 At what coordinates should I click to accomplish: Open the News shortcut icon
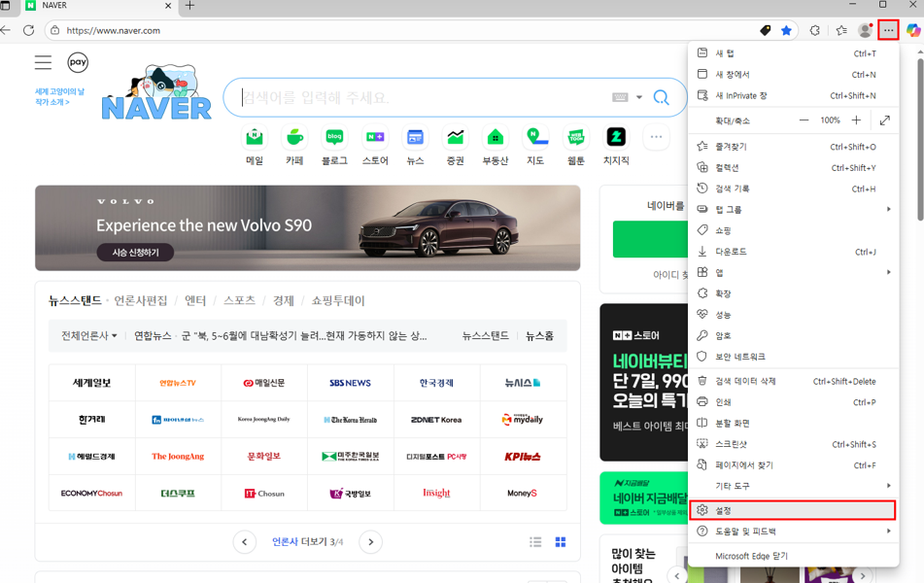[x=416, y=137]
